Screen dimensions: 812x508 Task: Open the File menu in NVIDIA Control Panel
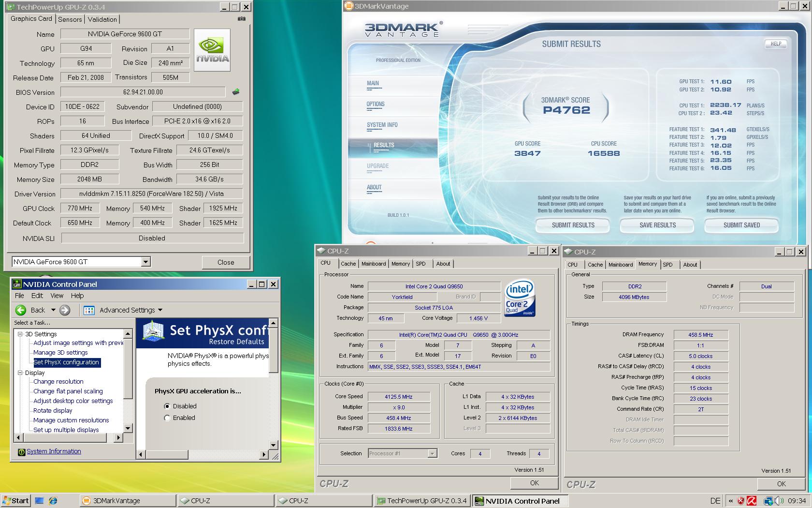[x=19, y=296]
